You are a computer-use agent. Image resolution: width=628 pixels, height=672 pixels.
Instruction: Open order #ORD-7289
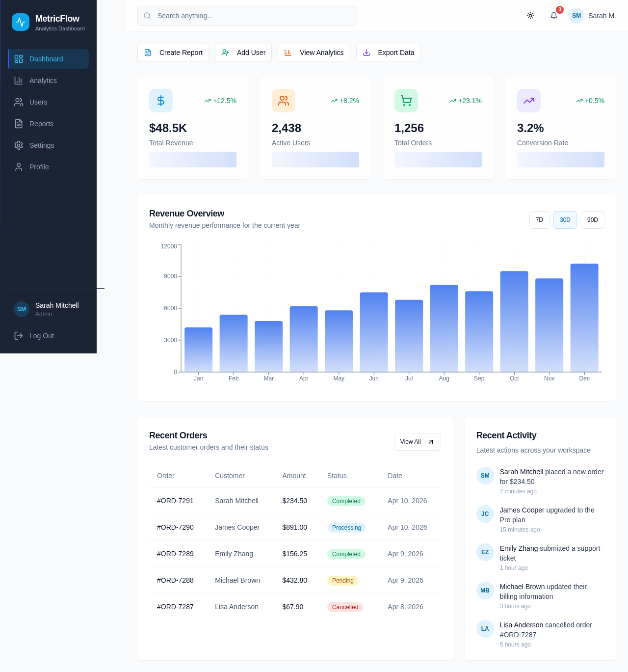175,554
